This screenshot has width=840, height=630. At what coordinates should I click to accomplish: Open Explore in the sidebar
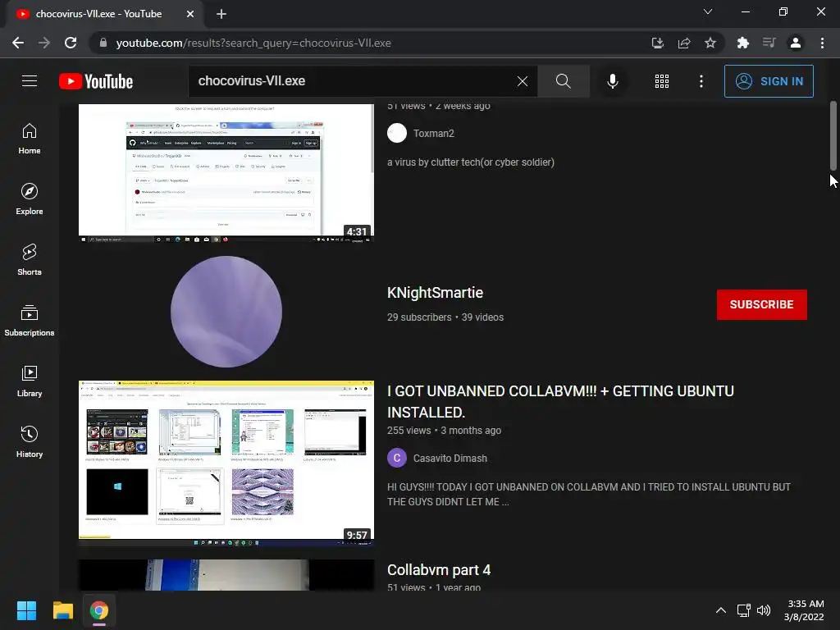pos(30,199)
